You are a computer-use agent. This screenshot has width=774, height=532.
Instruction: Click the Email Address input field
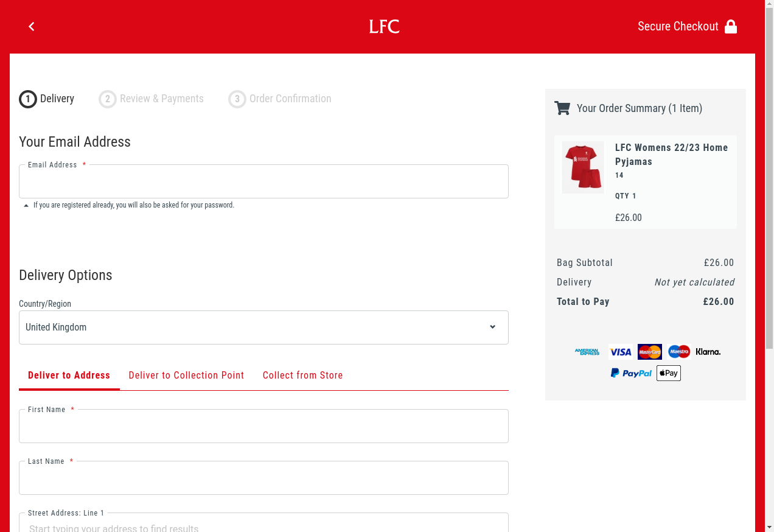point(263,183)
